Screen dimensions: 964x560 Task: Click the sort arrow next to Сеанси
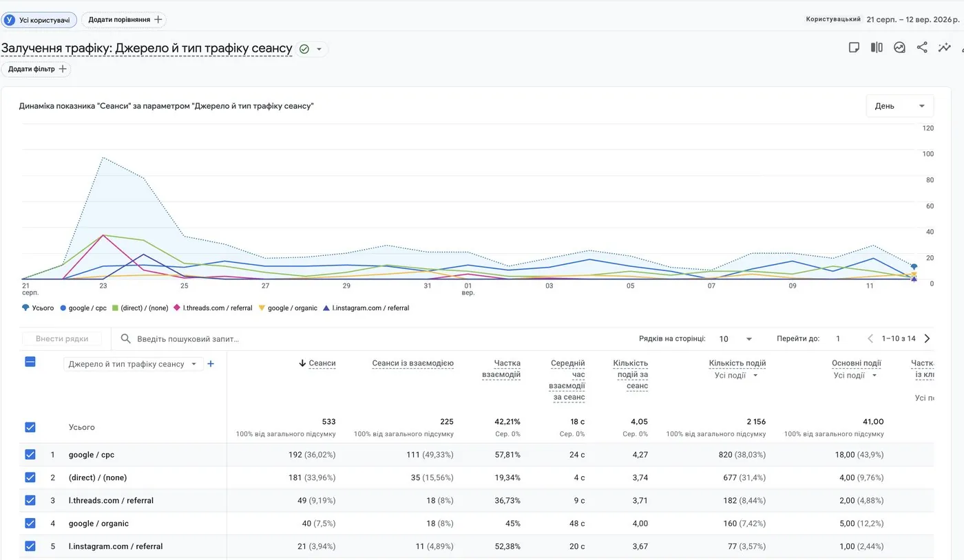coord(302,363)
